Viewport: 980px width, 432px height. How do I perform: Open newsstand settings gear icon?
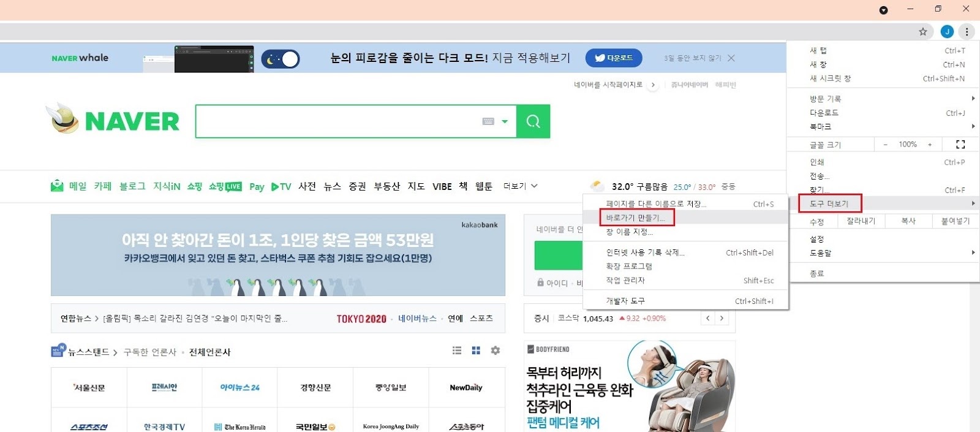pos(496,351)
